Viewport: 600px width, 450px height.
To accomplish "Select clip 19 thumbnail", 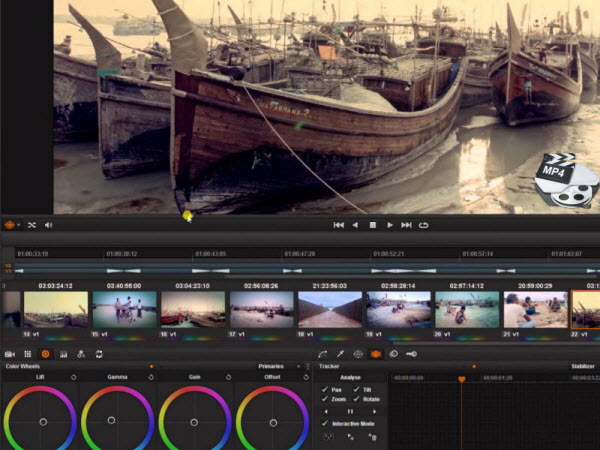I will (x=398, y=310).
